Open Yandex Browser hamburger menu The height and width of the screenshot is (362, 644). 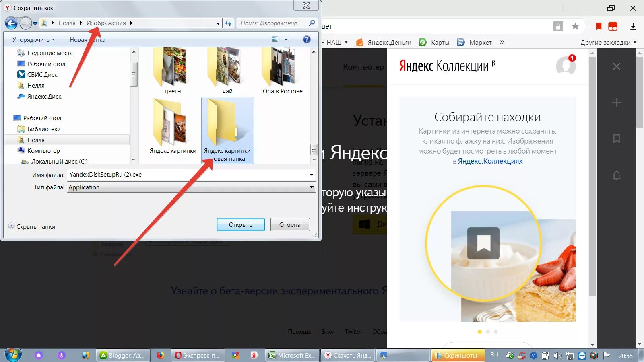click(x=566, y=8)
